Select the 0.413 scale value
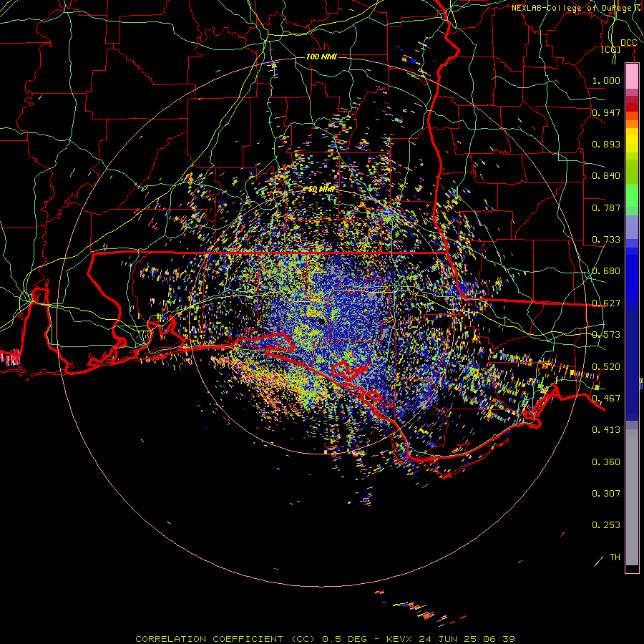This screenshot has width=644, height=644. (x=606, y=430)
